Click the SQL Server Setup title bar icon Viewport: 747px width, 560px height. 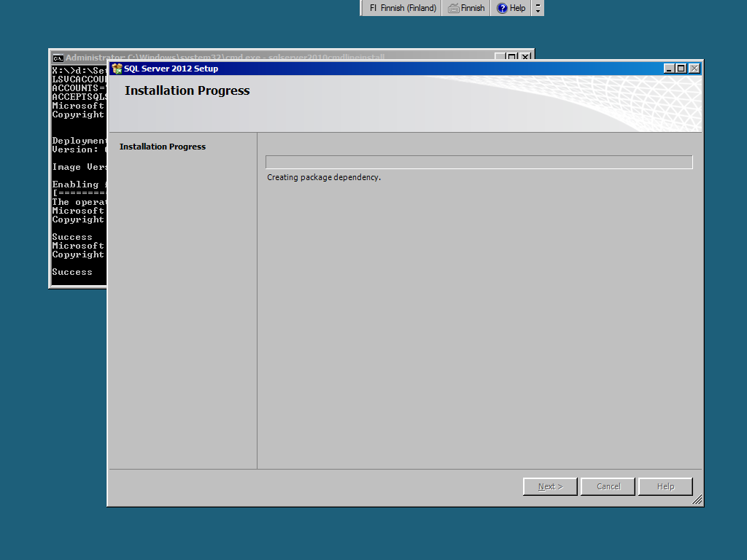click(x=117, y=69)
